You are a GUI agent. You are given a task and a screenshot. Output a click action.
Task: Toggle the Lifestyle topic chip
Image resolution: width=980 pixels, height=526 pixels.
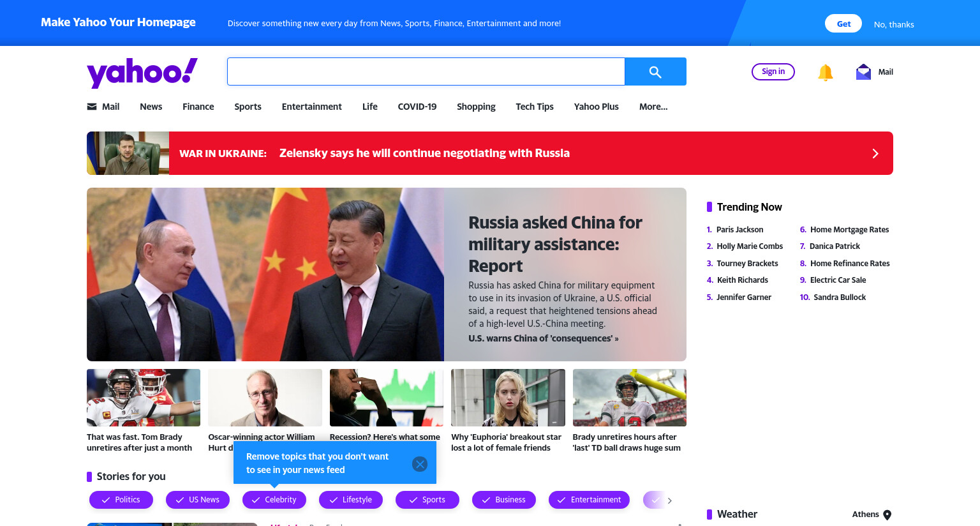click(351, 500)
